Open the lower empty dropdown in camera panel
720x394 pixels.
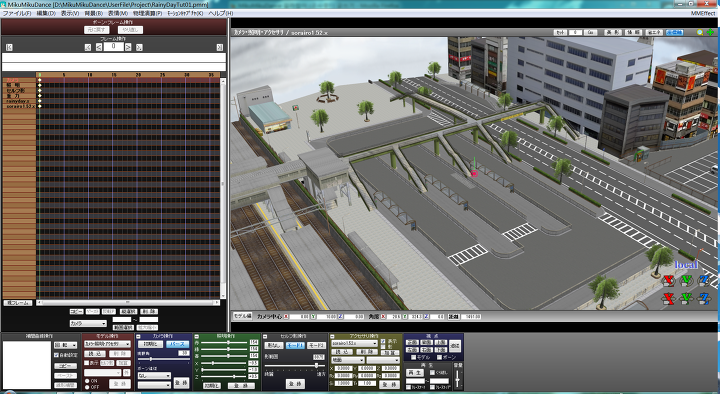[154, 385]
